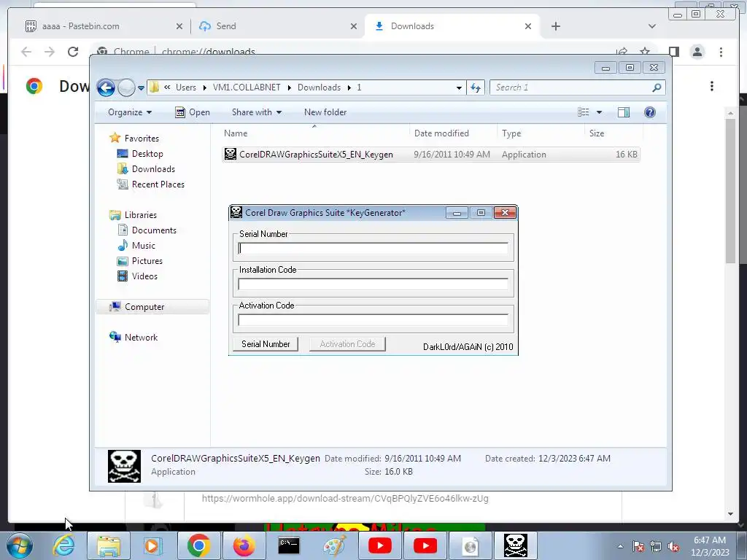
Task: Click the Chrome back arrow
Action: (26, 52)
